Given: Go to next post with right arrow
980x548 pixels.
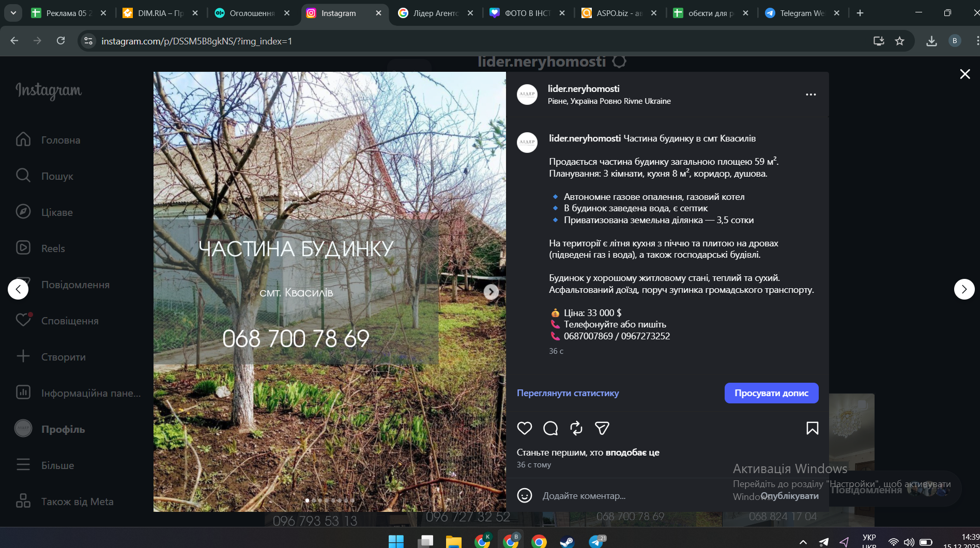Looking at the screenshot, I should click(964, 289).
